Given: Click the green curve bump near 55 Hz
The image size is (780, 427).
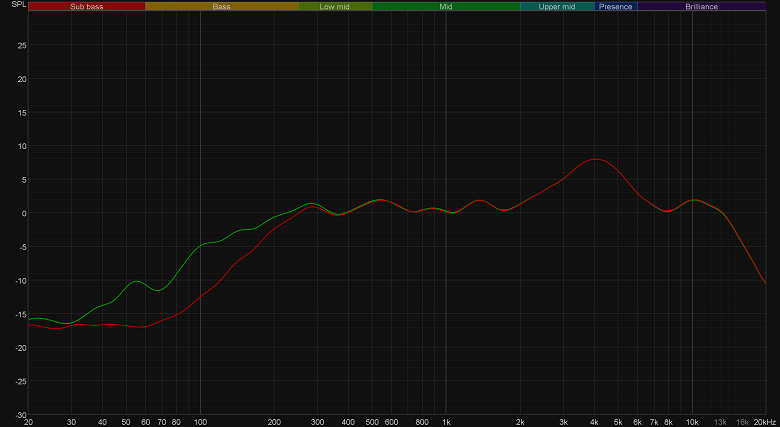Looking at the screenshot, I should (137, 281).
